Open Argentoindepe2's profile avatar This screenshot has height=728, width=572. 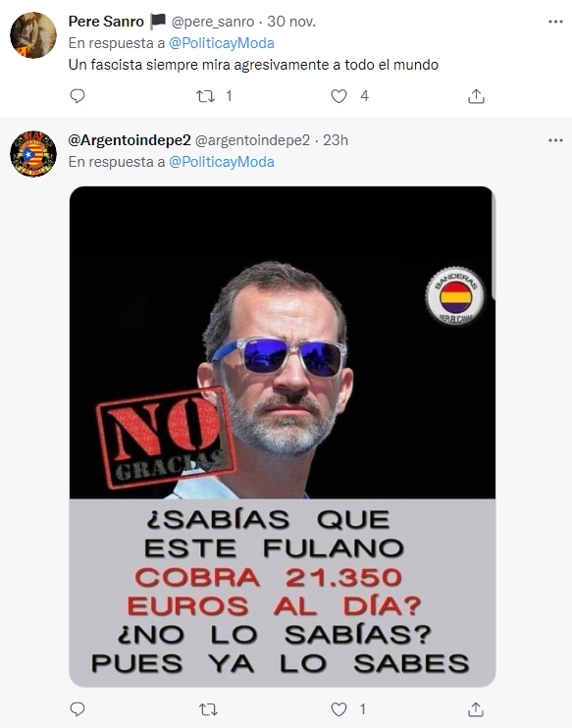click(x=33, y=154)
